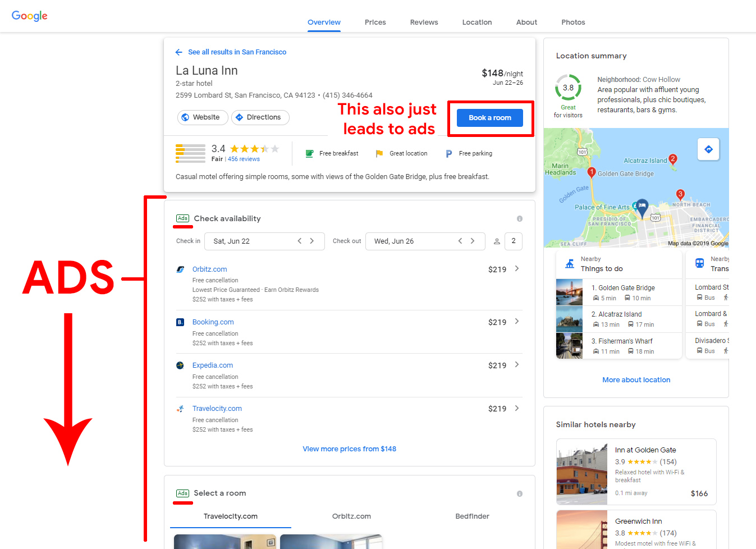Click the guest count input field
This screenshot has width=756, height=549.
pyautogui.click(x=513, y=241)
